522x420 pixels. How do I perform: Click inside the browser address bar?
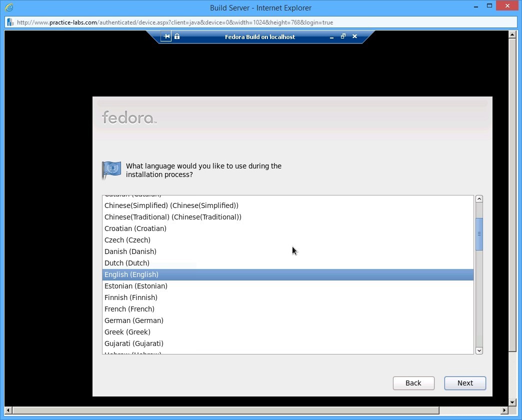tap(200, 22)
